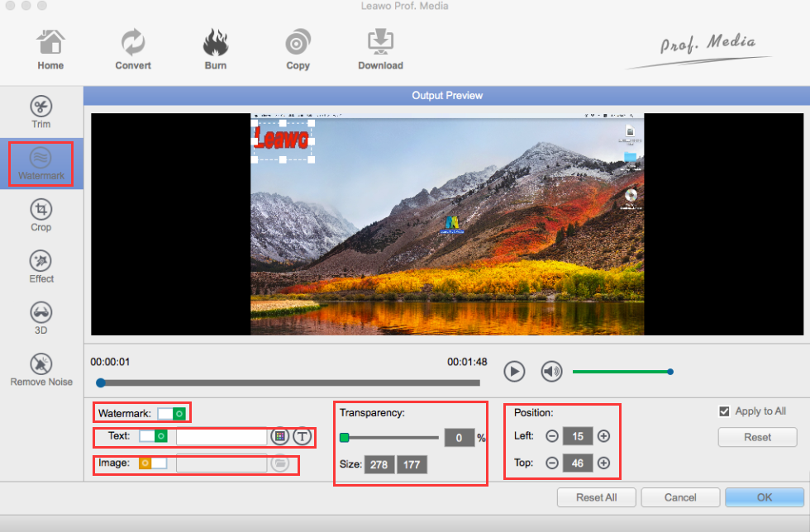Open the 3D settings panel

tap(40, 319)
